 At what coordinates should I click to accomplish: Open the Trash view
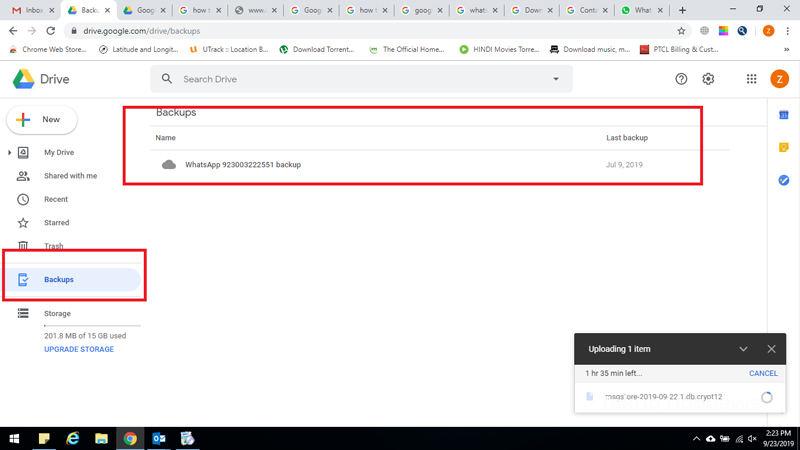tap(53, 246)
